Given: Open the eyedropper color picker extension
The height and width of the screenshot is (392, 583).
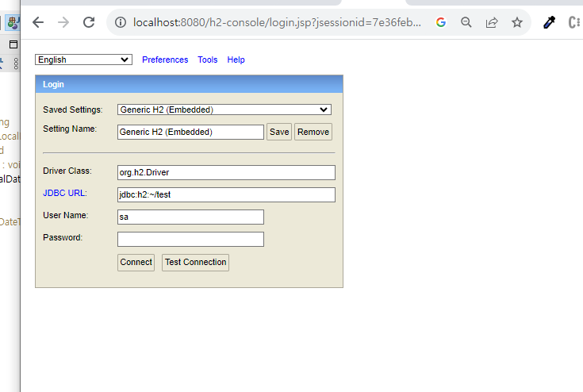Looking at the screenshot, I should tap(549, 22).
